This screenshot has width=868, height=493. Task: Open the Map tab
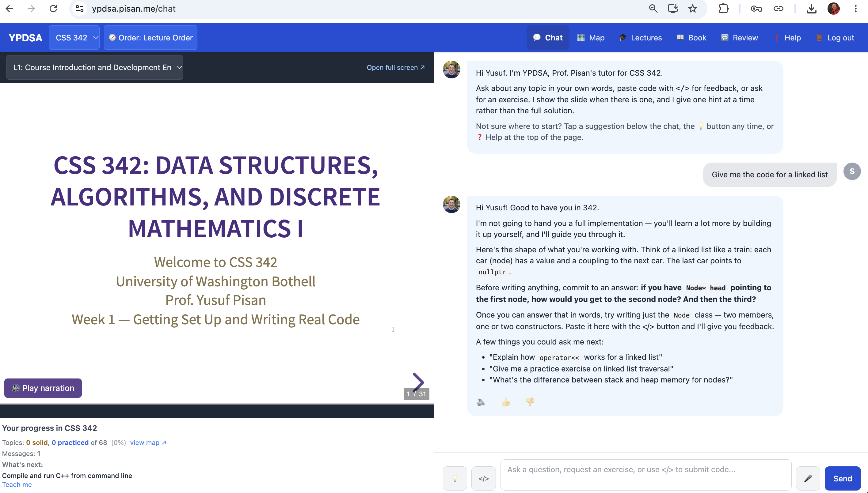click(591, 38)
